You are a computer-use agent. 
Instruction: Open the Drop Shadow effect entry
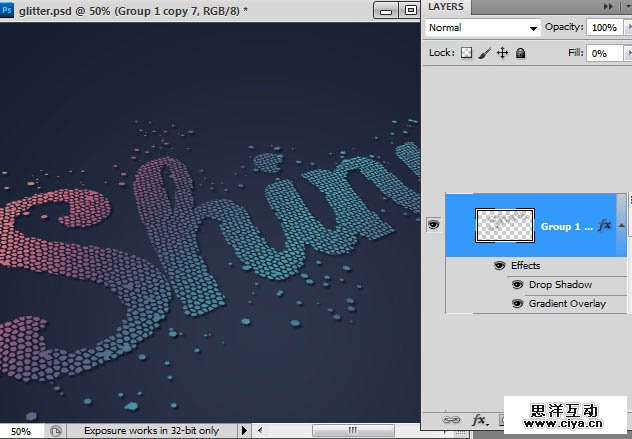tap(560, 285)
